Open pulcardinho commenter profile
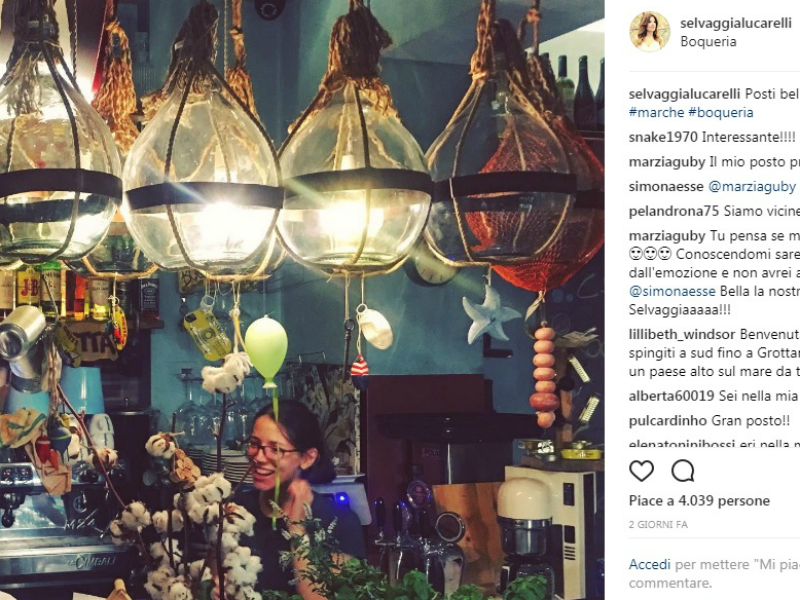 point(667,421)
